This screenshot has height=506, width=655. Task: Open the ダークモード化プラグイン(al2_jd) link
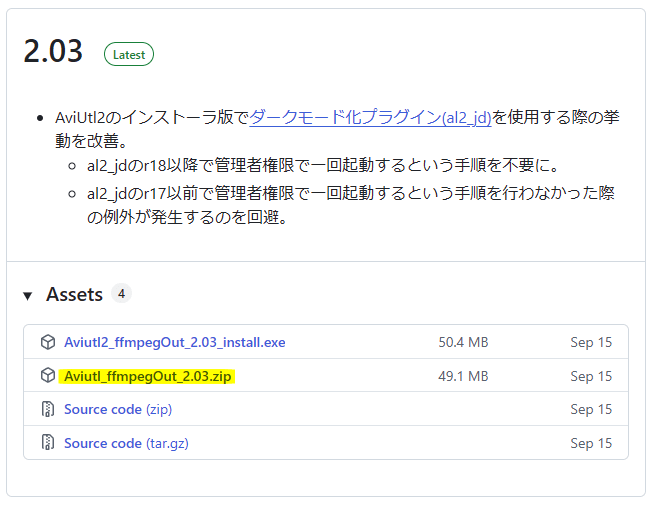pyautogui.click(x=370, y=117)
